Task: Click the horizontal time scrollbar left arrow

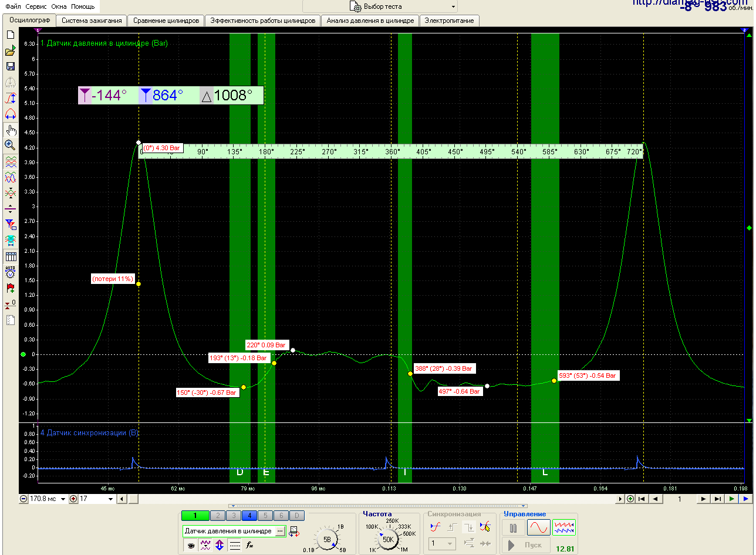Action: 122,499
